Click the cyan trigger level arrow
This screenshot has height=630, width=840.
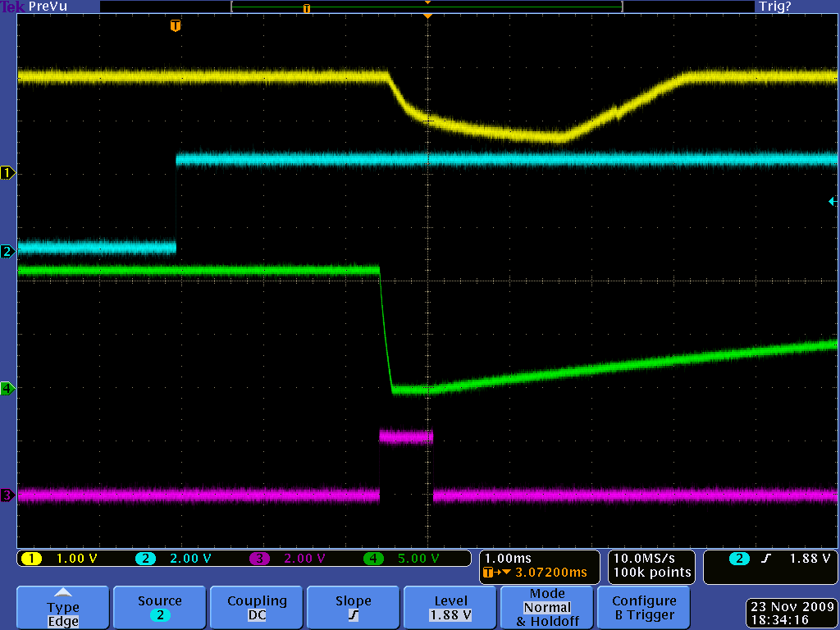coord(833,201)
